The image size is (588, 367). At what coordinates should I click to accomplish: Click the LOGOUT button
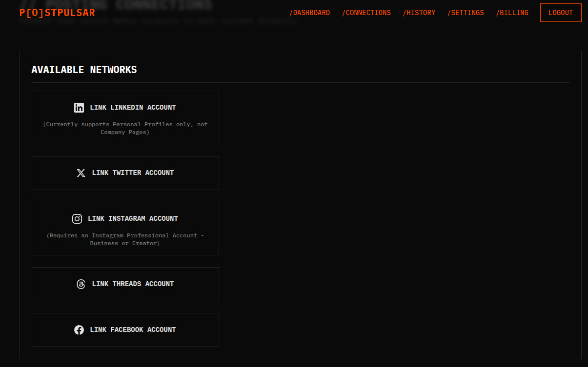pyautogui.click(x=561, y=13)
